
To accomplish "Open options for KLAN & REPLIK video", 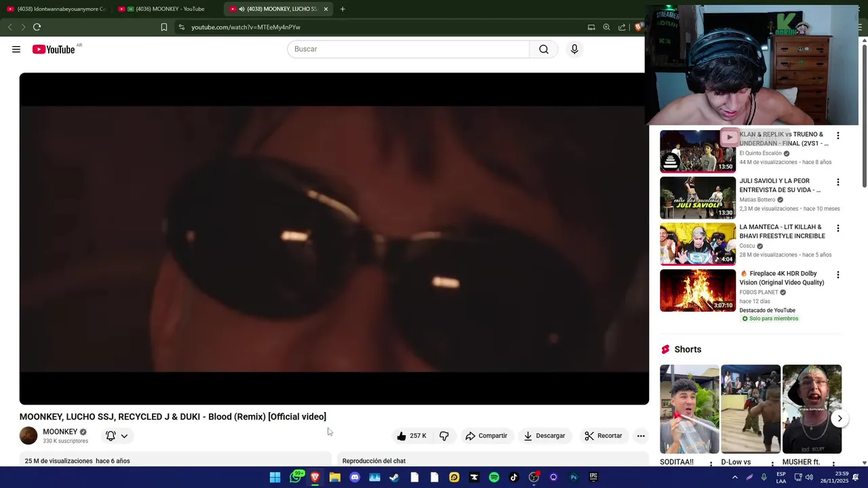I will [838, 136].
